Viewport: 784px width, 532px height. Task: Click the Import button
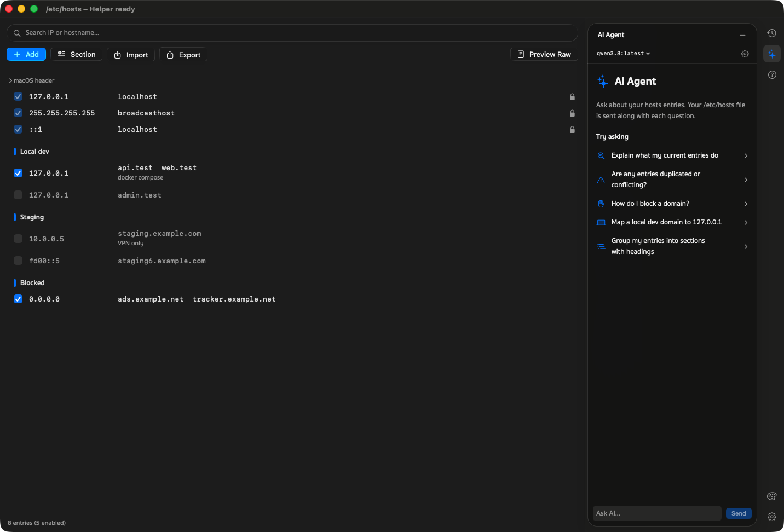tap(131, 55)
